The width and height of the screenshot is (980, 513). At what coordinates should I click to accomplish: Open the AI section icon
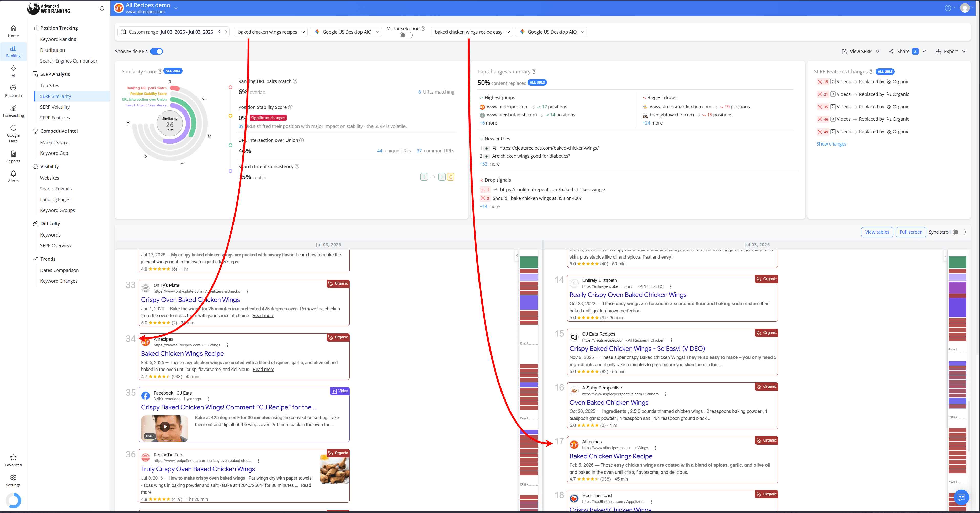[13, 71]
